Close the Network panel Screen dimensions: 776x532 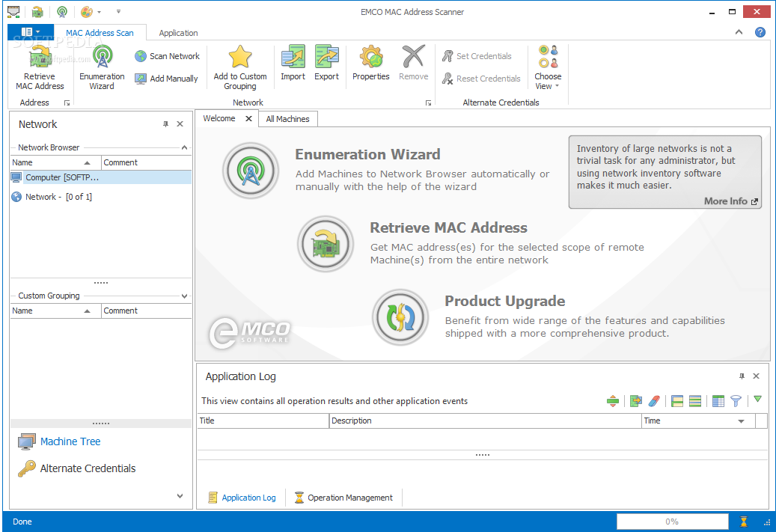(x=180, y=124)
